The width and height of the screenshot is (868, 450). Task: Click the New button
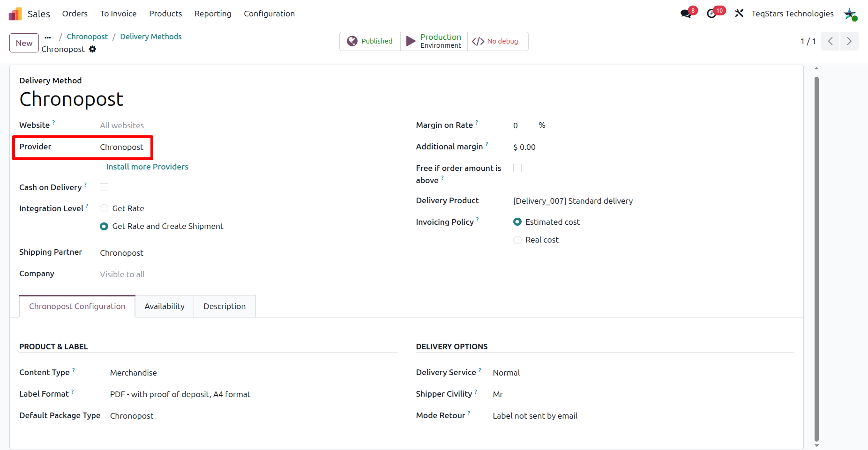click(24, 43)
